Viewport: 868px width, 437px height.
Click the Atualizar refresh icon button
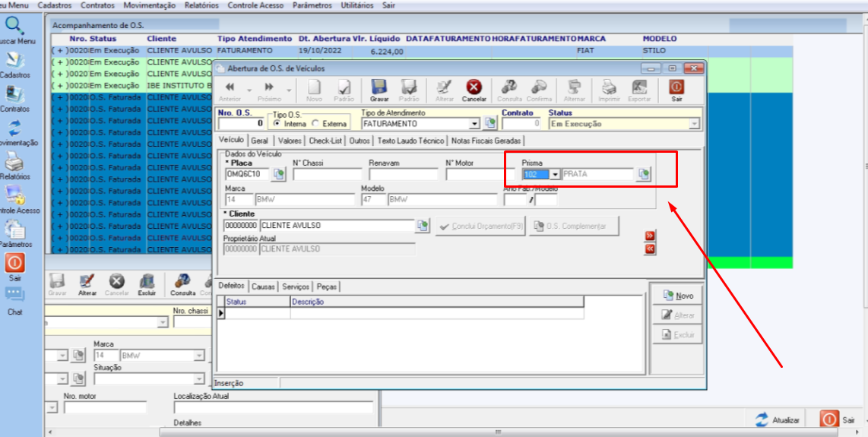click(x=762, y=420)
